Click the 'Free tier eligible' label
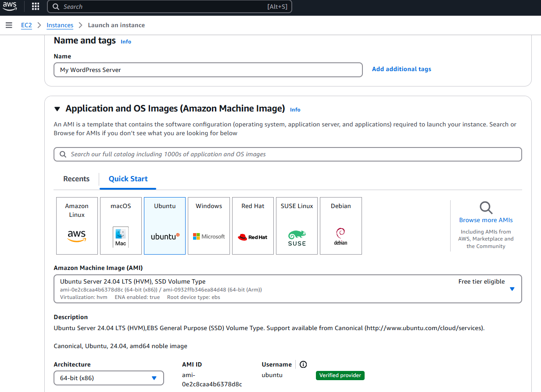 click(482, 281)
